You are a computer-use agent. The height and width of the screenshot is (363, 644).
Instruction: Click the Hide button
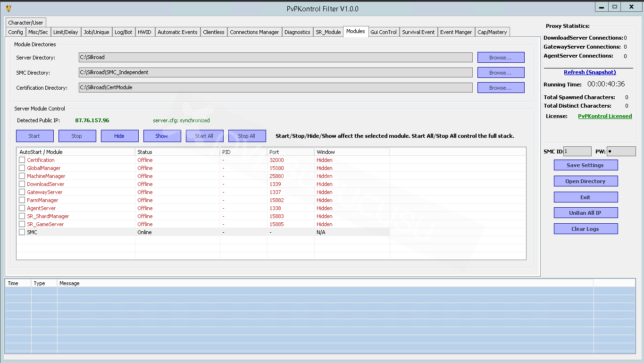coord(119,136)
